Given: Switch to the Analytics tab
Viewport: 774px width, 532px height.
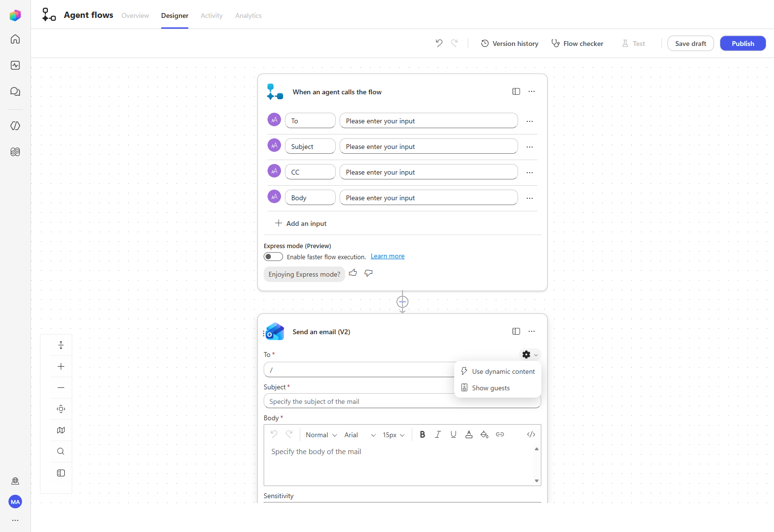Looking at the screenshot, I should [248, 15].
